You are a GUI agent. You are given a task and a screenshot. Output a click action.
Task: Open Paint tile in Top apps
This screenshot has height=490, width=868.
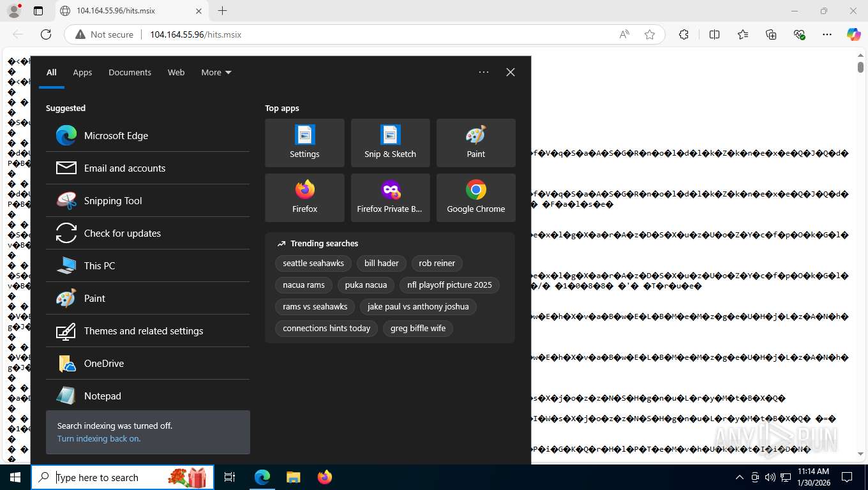(475, 143)
